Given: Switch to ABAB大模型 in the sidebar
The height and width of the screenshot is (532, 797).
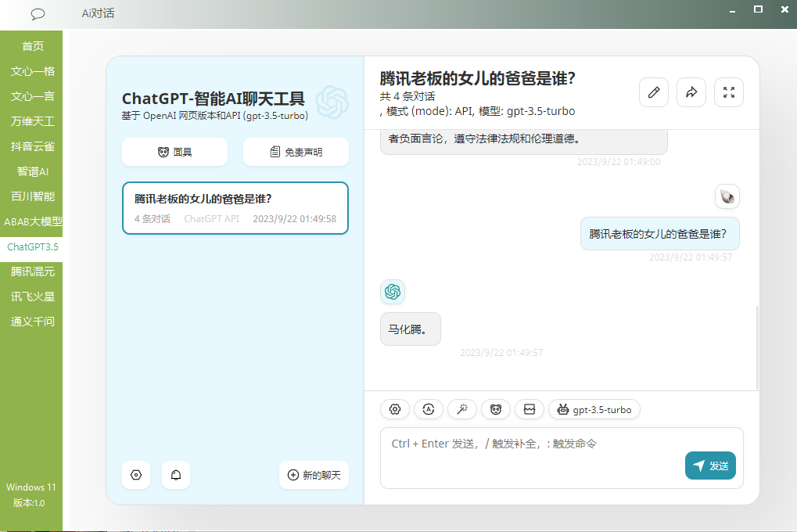Looking at the screenshot, I should pyautogui.click(x=31, y=221).
